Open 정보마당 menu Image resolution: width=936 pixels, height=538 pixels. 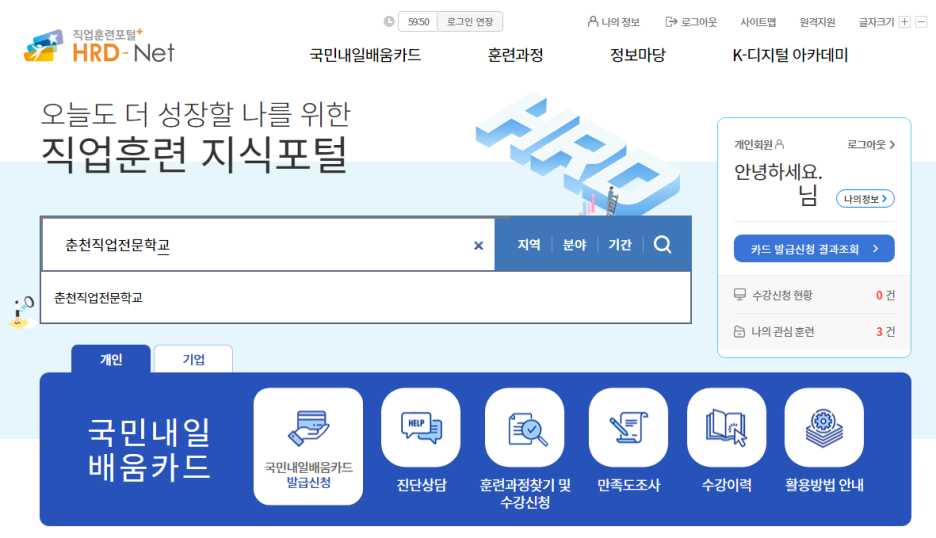[x=638, y=55]
